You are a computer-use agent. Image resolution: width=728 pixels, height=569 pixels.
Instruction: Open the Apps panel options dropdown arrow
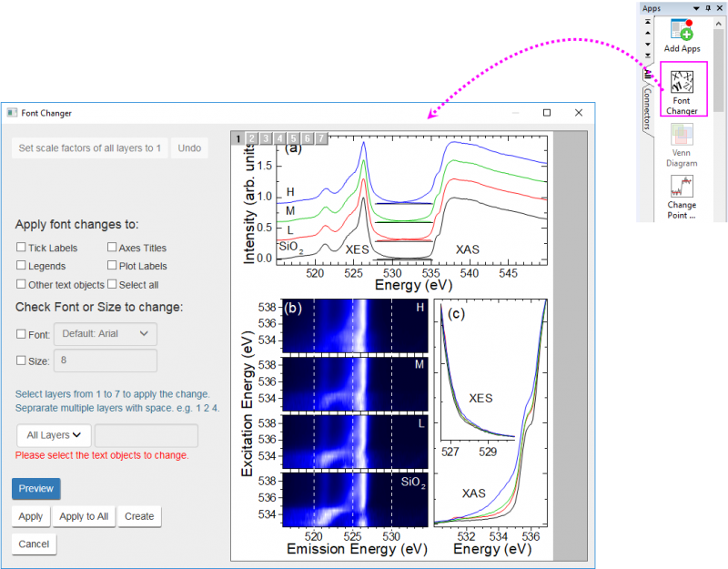(x=697, y=7)
